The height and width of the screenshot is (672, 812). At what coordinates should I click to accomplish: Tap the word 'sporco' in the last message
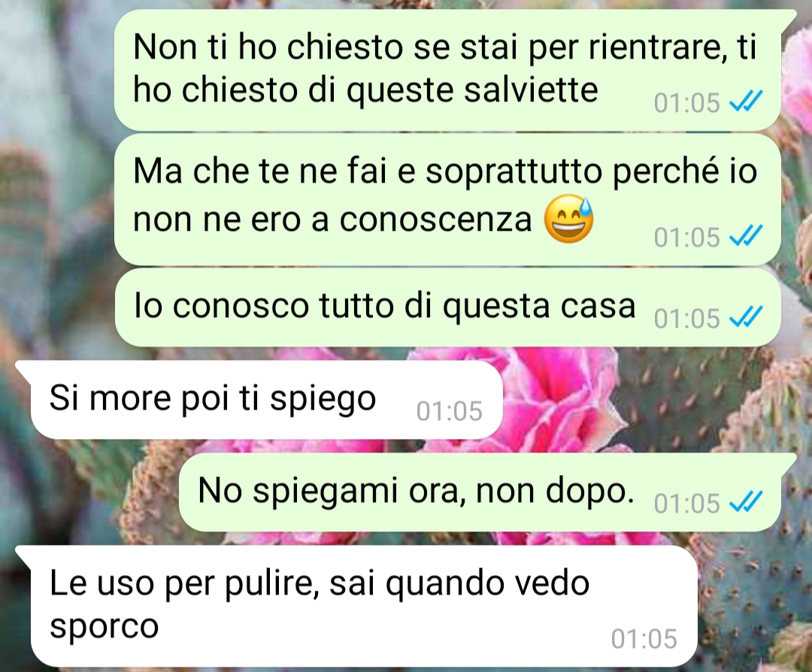(104, 628)
